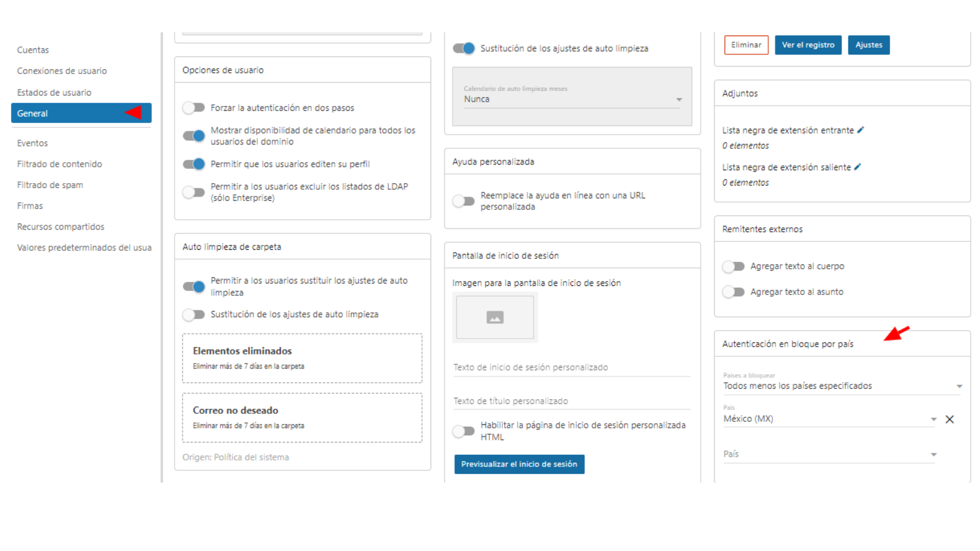This screenshot has width=980, height=551.
Task: Click the 'Adjuntos' heading
Action: (740, 94)
